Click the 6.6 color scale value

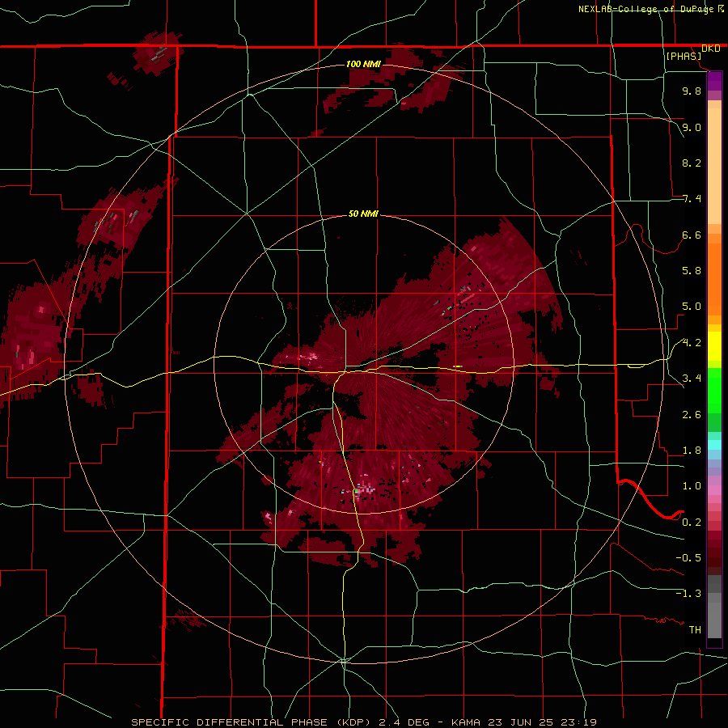tap(692, 235)
